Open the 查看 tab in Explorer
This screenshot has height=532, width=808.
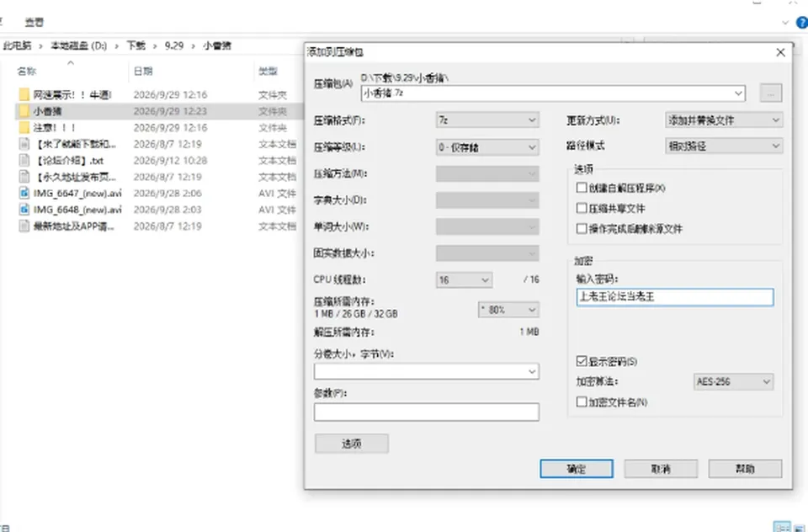click(35, 22)
